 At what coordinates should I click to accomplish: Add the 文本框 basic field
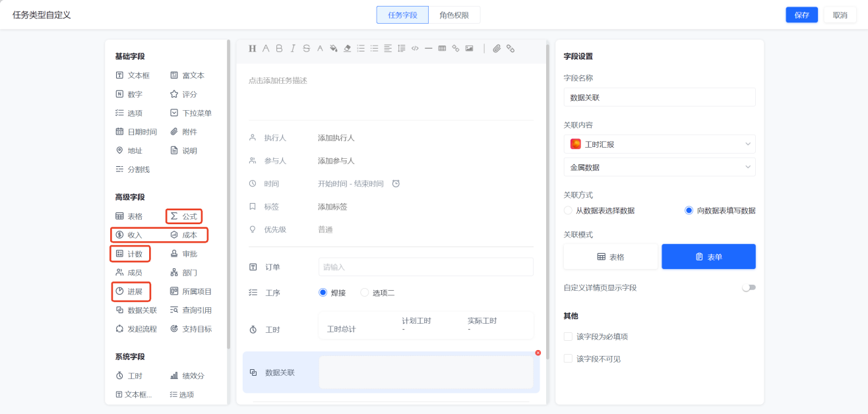click(x=133, y=75)
